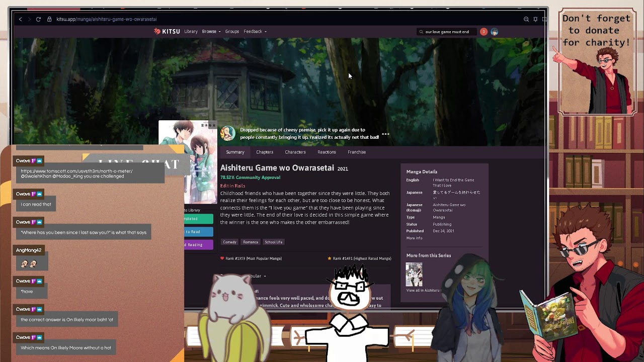Open the reaction's three-dot options

click(x=385, y=134)
